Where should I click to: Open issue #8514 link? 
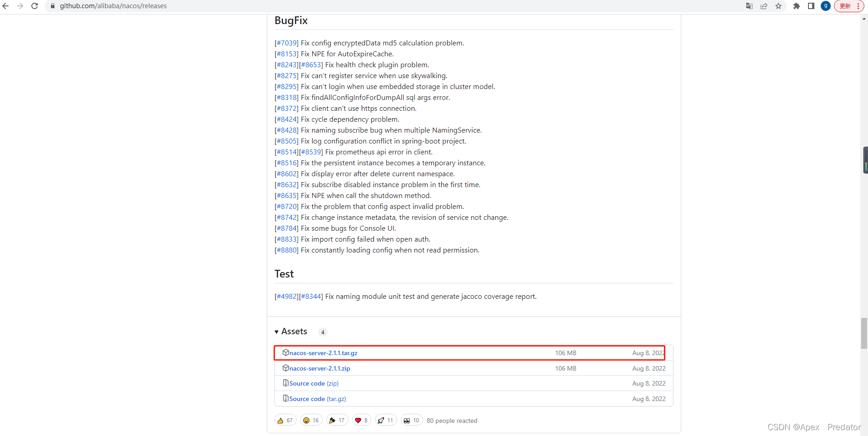pyautogui.click(x=286, y=152)
